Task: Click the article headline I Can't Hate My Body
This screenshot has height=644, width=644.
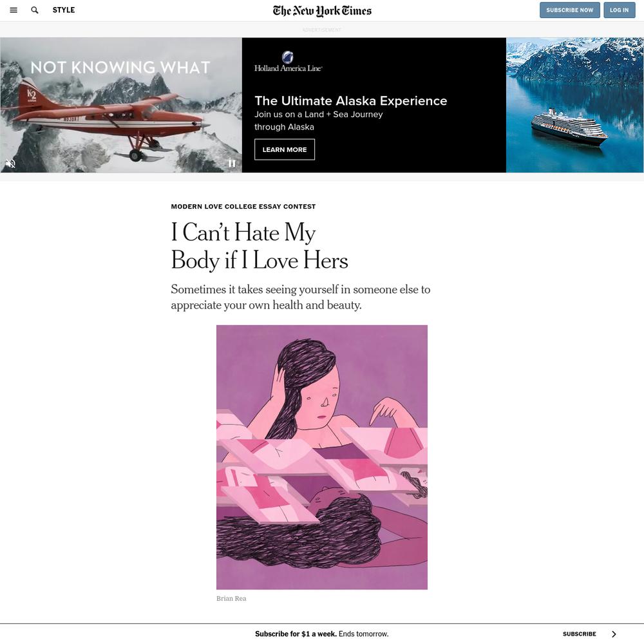Action: (x=260, y=246)
